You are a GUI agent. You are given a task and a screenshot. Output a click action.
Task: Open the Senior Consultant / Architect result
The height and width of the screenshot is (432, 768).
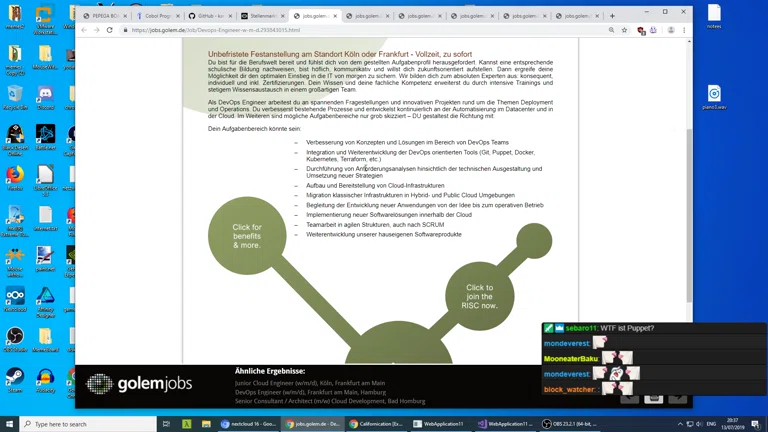[x=330, y=401]
